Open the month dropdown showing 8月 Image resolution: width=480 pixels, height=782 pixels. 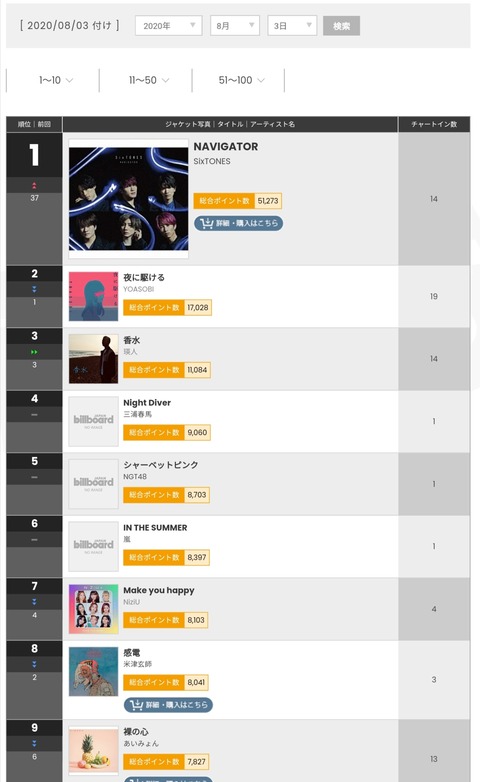click(235, 25)
